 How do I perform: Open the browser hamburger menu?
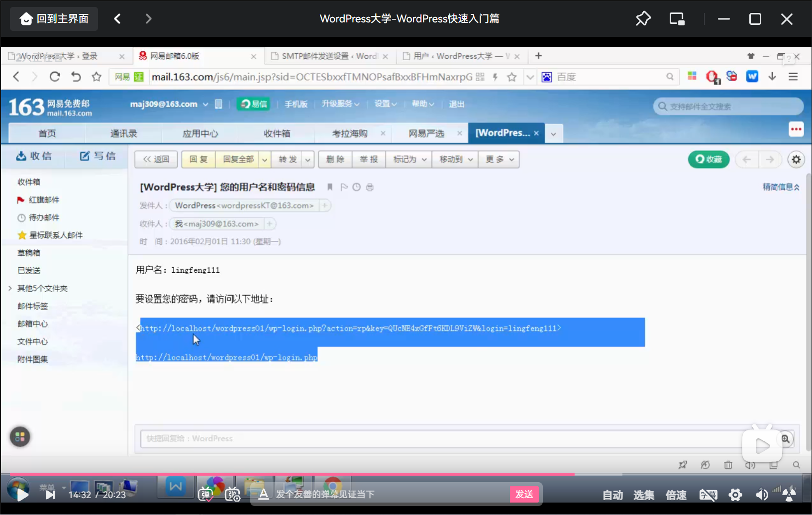(x=793, y=77)
